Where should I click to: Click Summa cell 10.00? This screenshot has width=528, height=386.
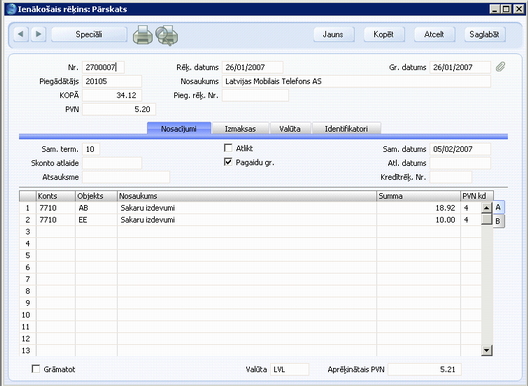coord(419,220)
